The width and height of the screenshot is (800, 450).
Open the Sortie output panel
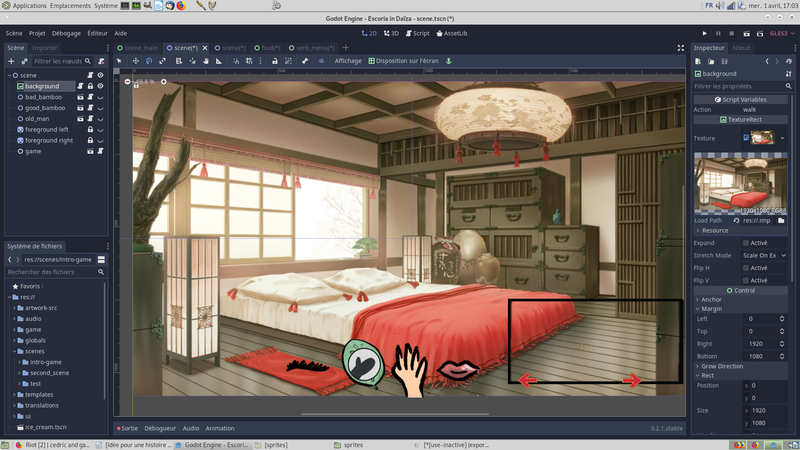[127, 429]
